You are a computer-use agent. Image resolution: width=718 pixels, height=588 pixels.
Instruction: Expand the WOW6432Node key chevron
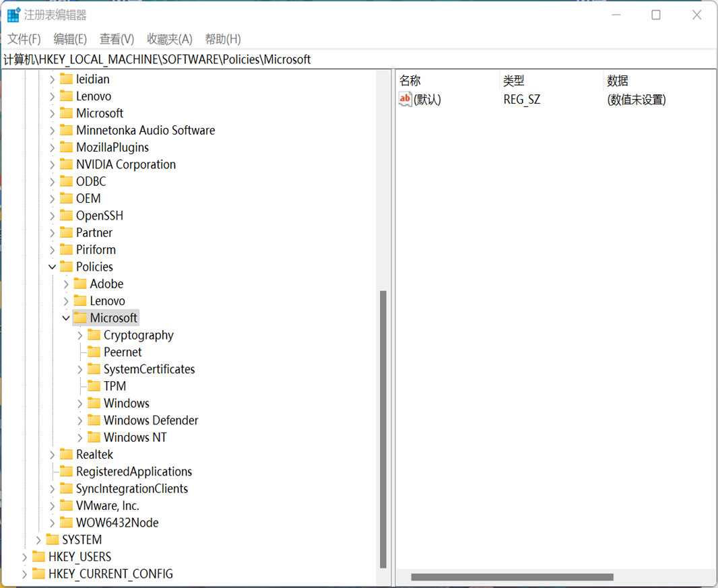(53, 523)
